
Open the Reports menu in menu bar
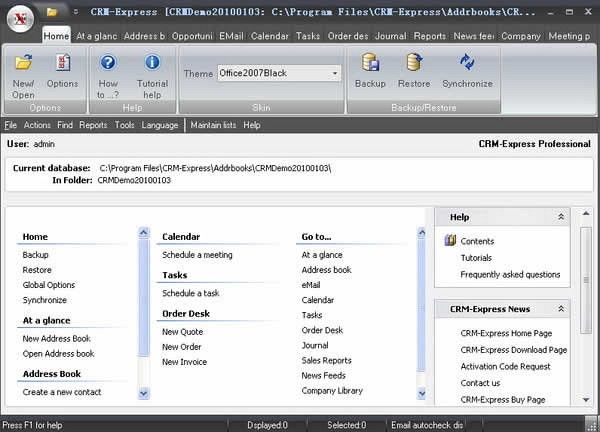[x=93, y=125]
